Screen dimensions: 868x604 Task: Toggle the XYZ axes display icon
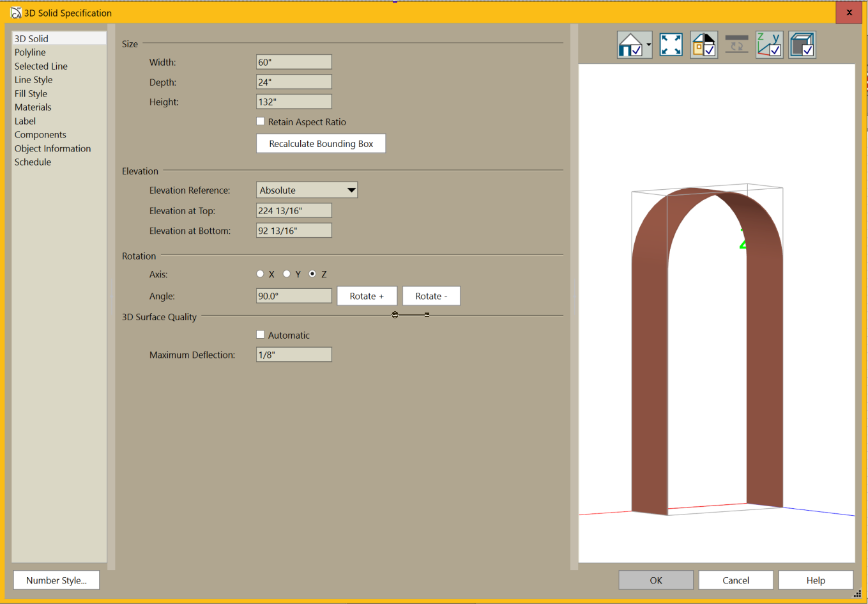tap(769, 45)
